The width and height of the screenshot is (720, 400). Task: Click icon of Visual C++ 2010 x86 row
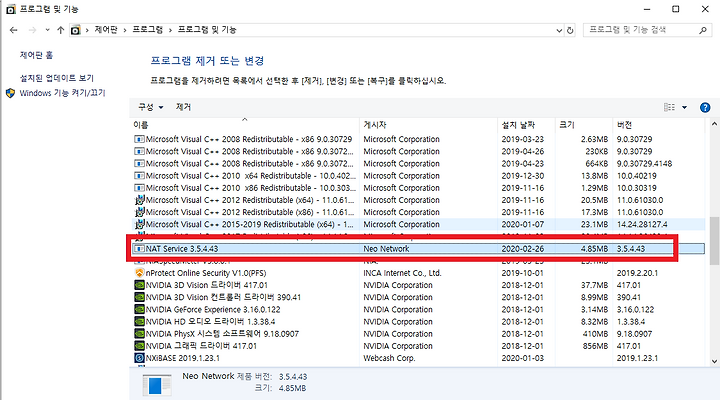139,188
